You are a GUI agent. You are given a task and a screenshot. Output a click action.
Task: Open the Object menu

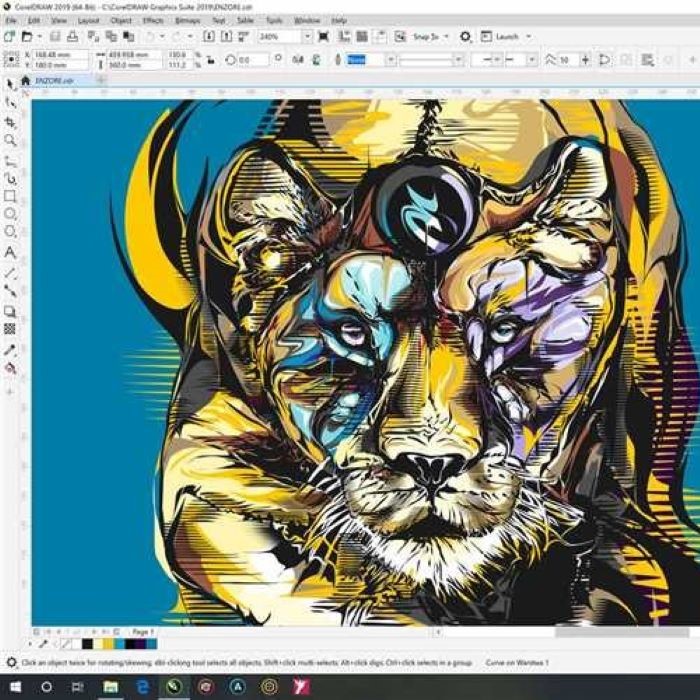click(x=121, y=21)
